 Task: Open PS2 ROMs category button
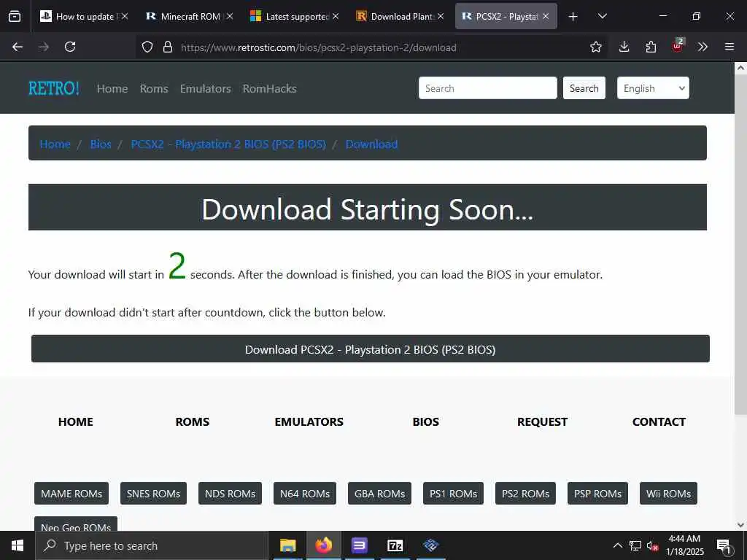(x=525, y=494)
